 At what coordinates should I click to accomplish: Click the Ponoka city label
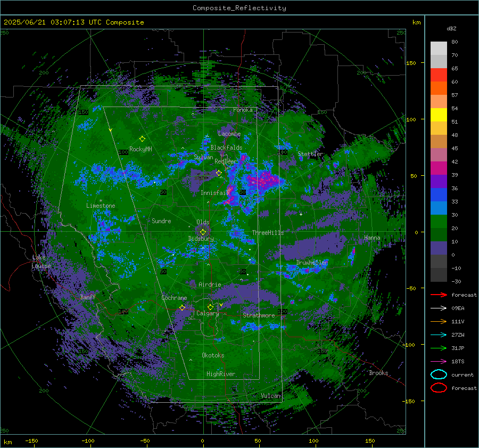243,110
